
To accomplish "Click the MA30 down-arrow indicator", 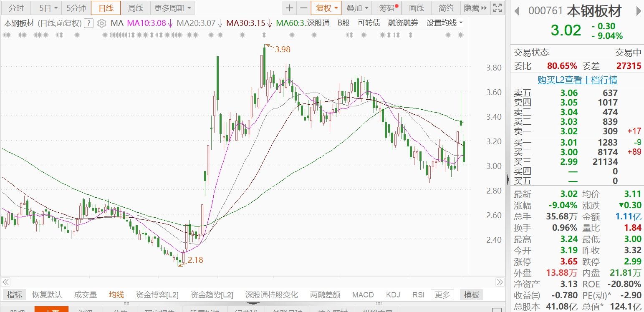I will click(270, 23).
